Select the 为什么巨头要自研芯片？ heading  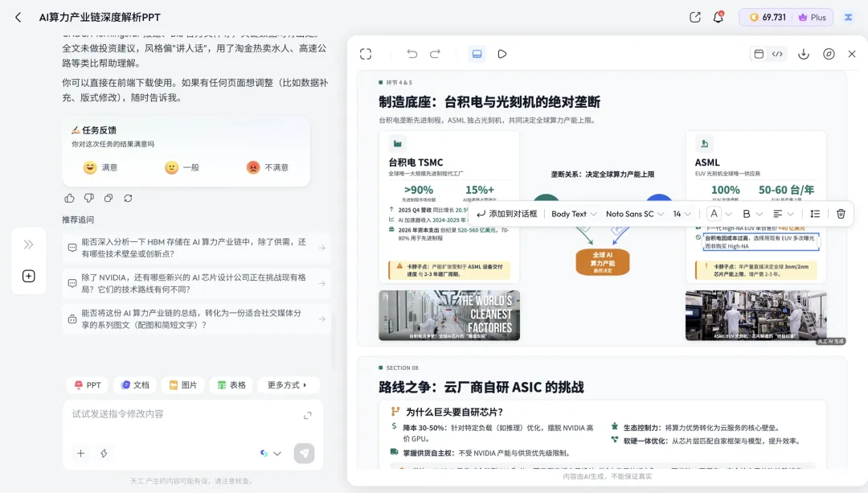454,412
